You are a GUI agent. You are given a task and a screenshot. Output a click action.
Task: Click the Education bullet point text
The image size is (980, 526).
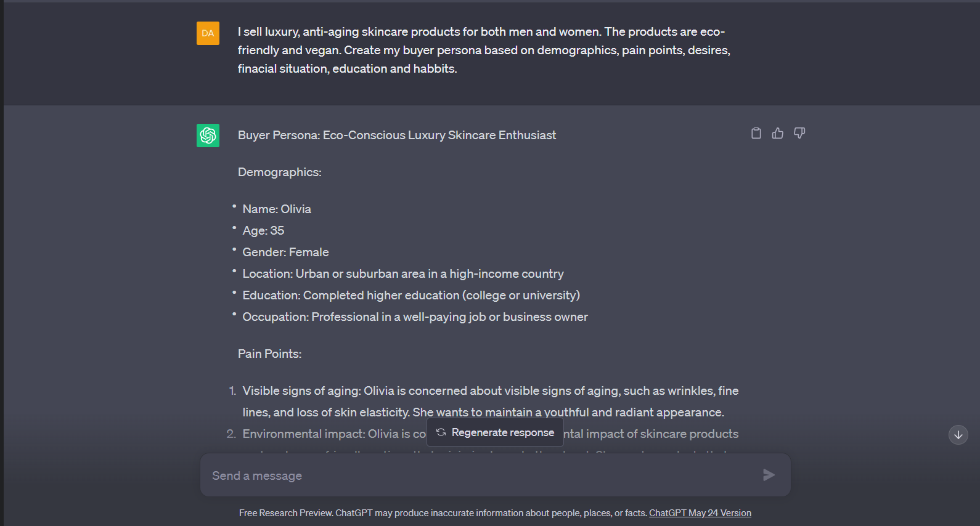[x=411, y=296]
